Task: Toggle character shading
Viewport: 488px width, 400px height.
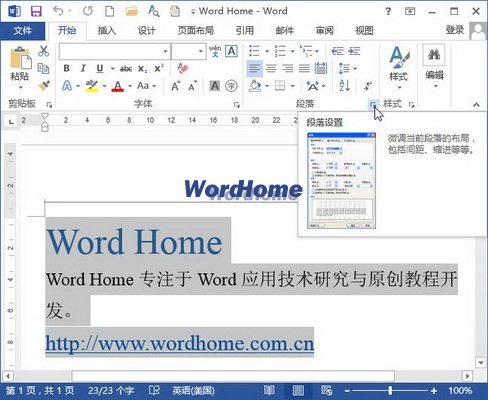Action: click(x=215, y=86)
